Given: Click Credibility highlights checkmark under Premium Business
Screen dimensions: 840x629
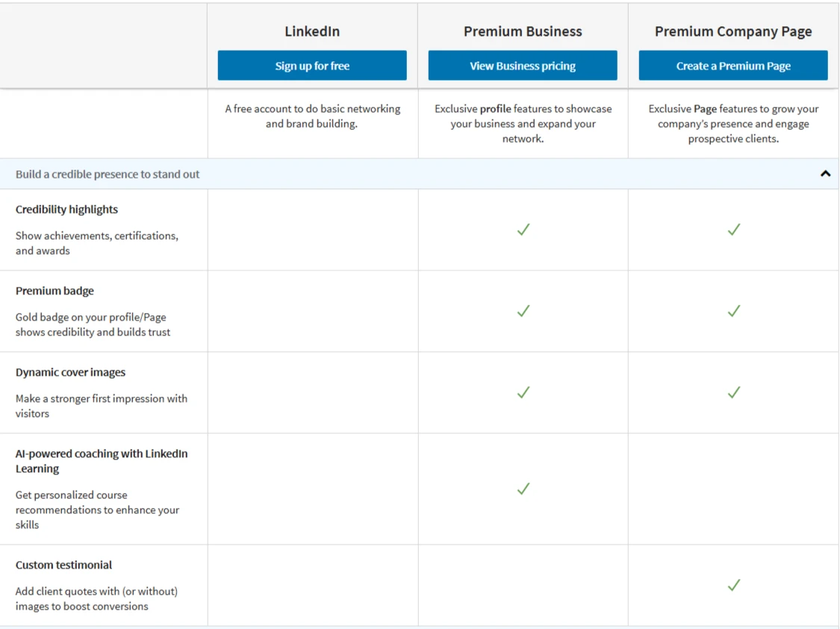Looking at the screenshot, I should click(523, 229).
